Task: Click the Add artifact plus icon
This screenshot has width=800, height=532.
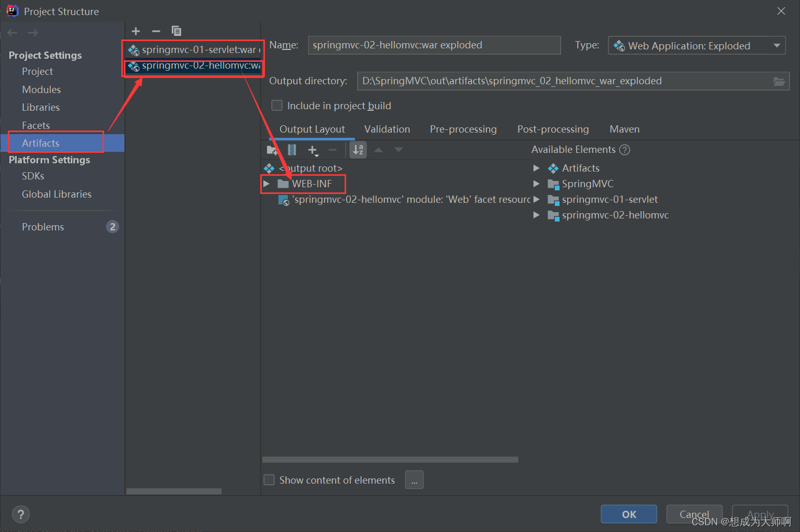Action: tap(136, 31)
